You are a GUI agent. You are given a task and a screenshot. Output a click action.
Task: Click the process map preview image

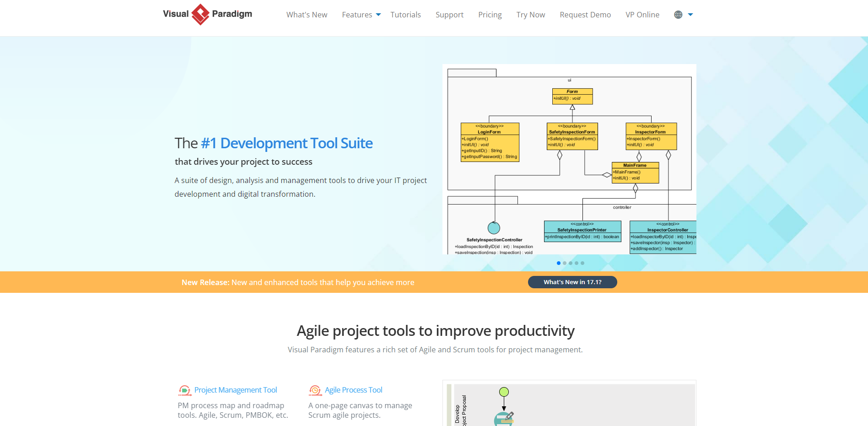pos(569,403)
